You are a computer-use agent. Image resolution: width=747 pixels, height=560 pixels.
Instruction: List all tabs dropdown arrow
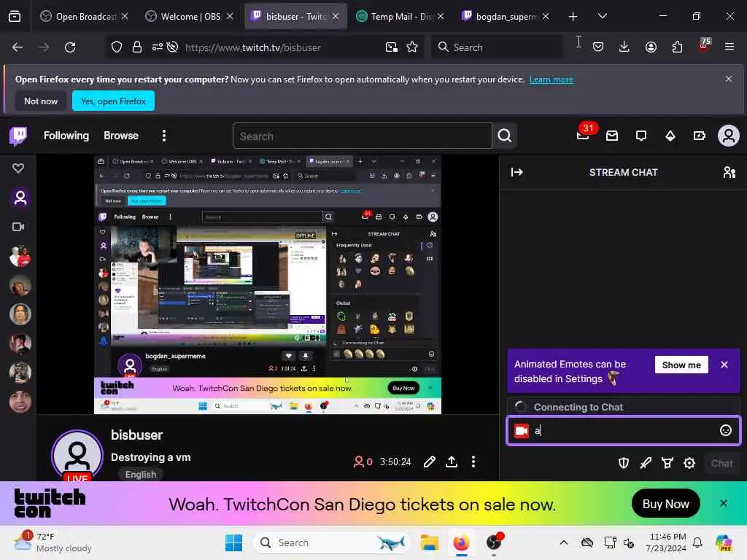click(602, 16)
